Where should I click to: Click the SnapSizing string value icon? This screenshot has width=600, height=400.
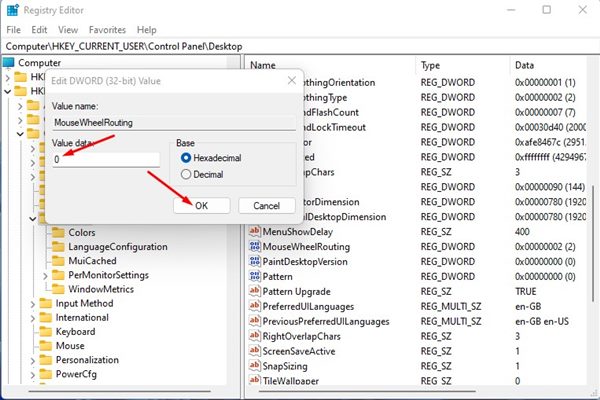254,366
